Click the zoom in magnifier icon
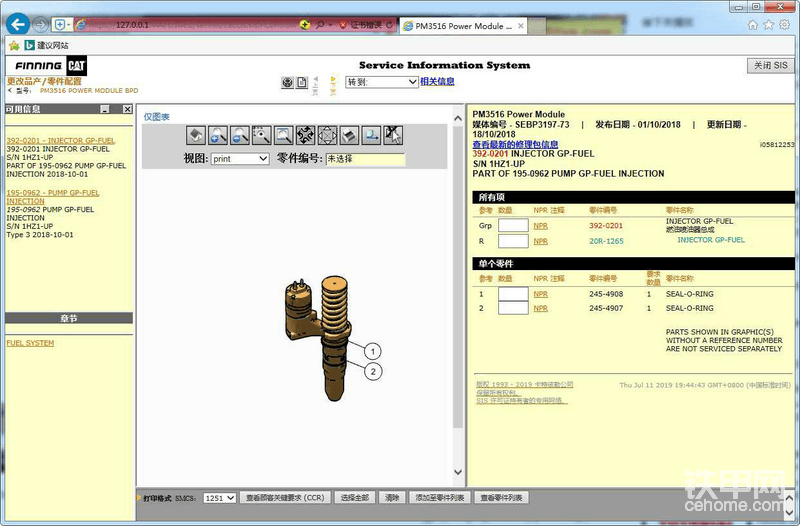Viewport: 800px width, 526px height. [x=218, y=136]
